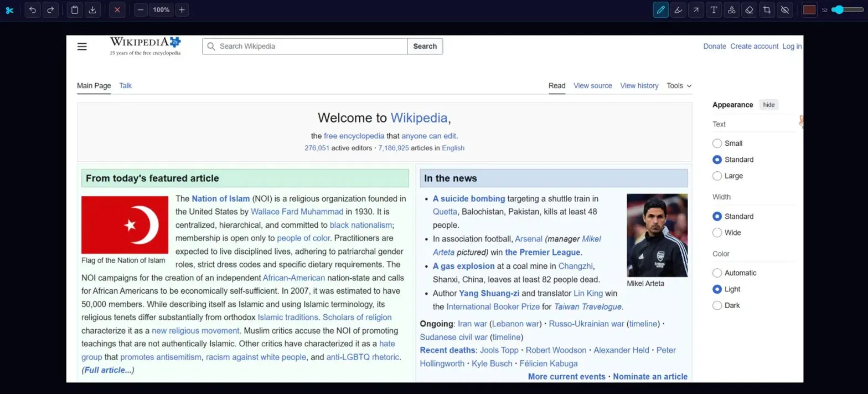Expand the Tools dropdown
The width and height of the screenshot is (868, 394).
click(x=679, y=86)
